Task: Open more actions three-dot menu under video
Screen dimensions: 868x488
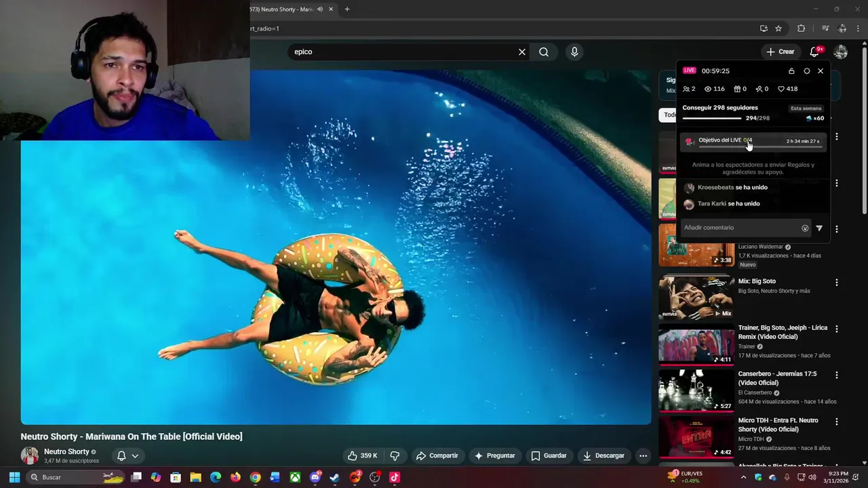Action: (x=643, y=455)
